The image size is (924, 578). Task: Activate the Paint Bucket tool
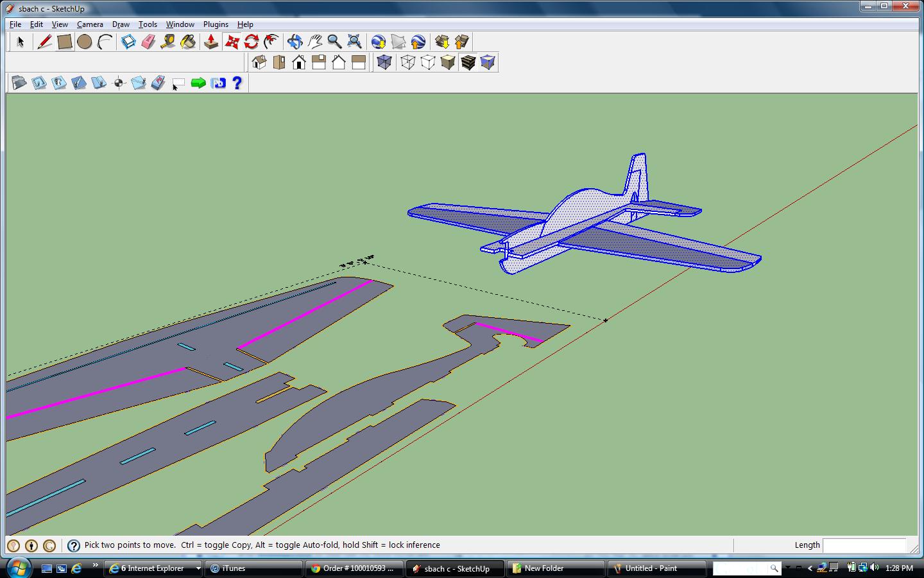point(188,42)
